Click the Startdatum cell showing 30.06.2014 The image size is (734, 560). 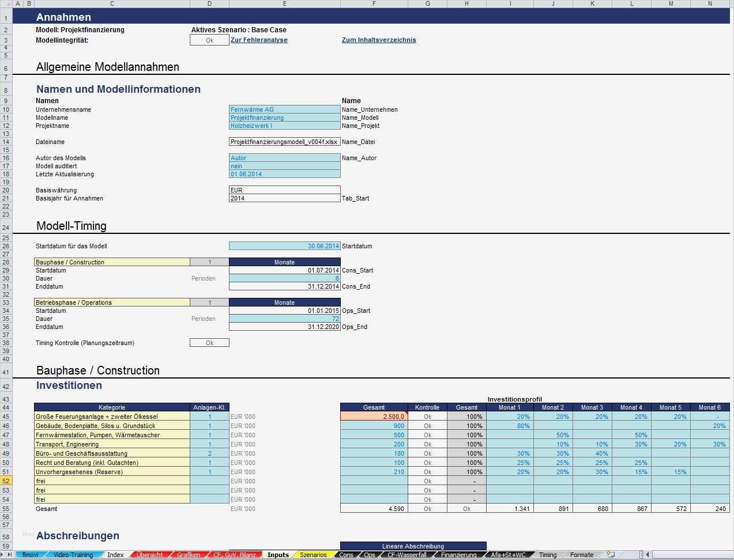(284, 246)
